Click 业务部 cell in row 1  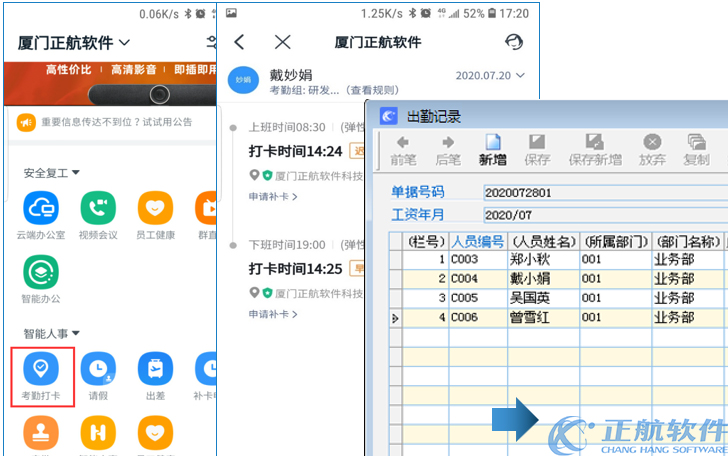click(688, 259)
